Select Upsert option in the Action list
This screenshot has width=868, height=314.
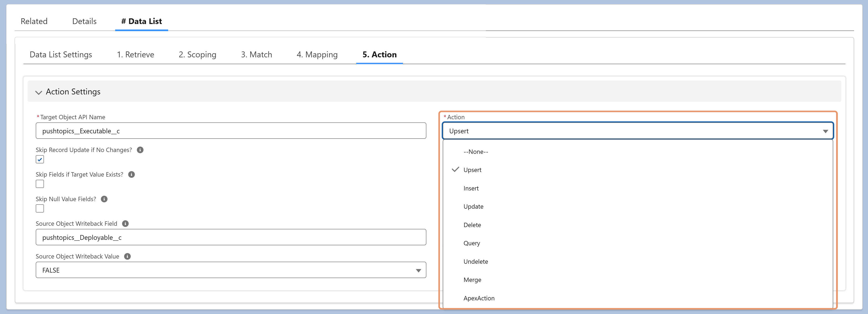tap(638, 170)
